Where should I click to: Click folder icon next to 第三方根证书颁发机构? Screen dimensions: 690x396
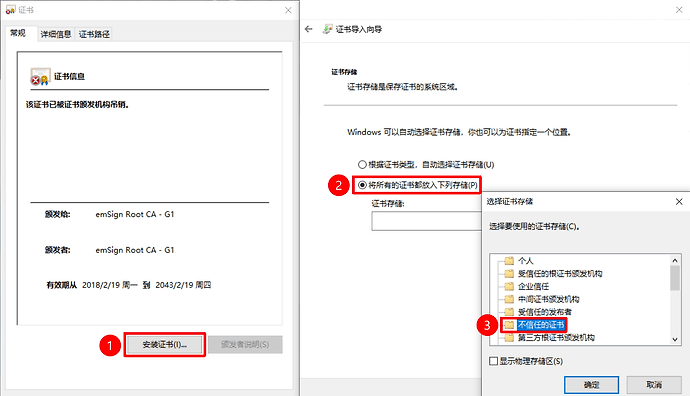point(509,337)
